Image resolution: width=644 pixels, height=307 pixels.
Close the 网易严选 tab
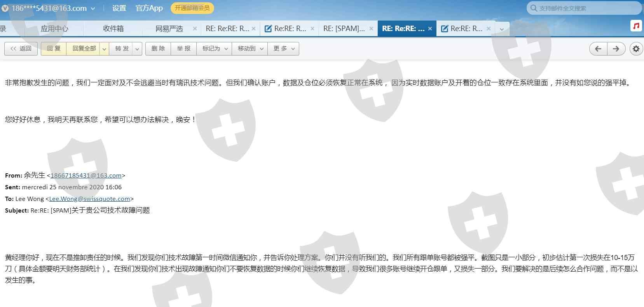[x=195, y=28]
